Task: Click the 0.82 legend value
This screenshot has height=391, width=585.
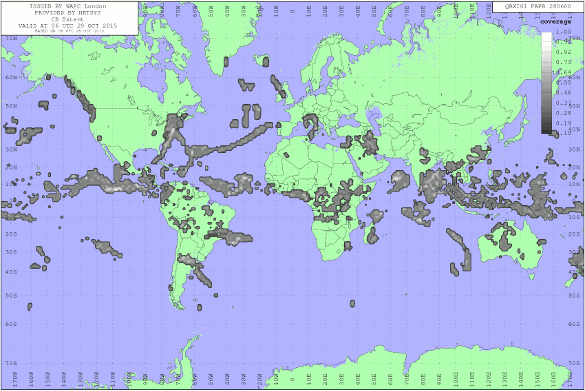Action: (x=563, y=52)
